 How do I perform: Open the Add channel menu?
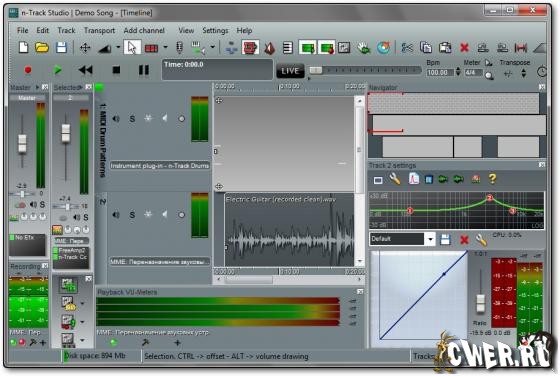coord(144,31)
